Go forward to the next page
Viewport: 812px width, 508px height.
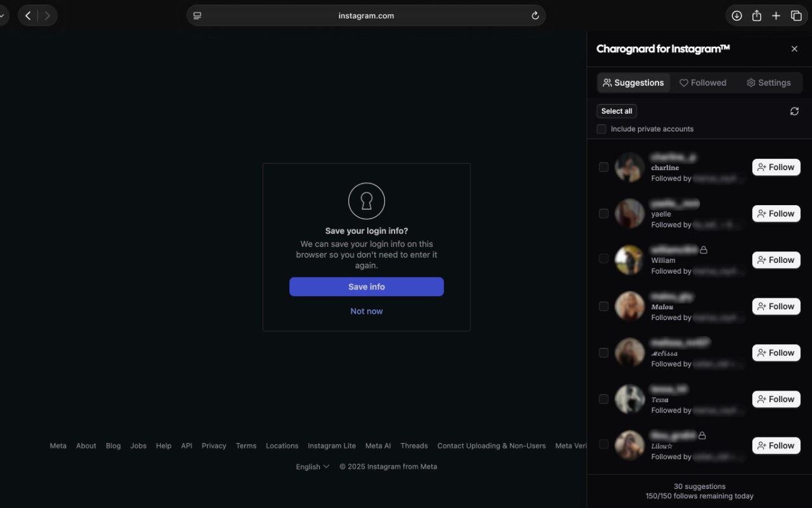tap(48, 16)
